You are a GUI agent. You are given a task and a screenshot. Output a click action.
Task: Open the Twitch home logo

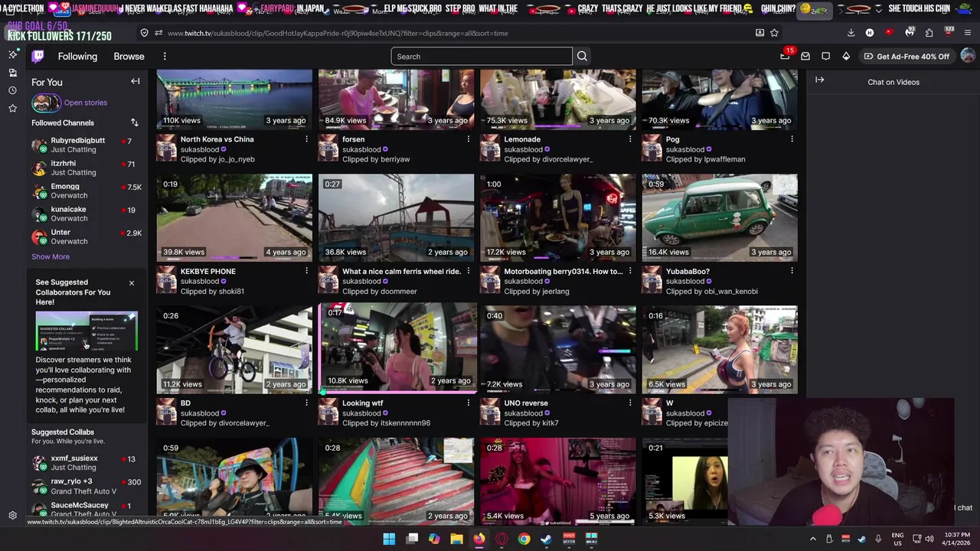[x=38, y=56]
